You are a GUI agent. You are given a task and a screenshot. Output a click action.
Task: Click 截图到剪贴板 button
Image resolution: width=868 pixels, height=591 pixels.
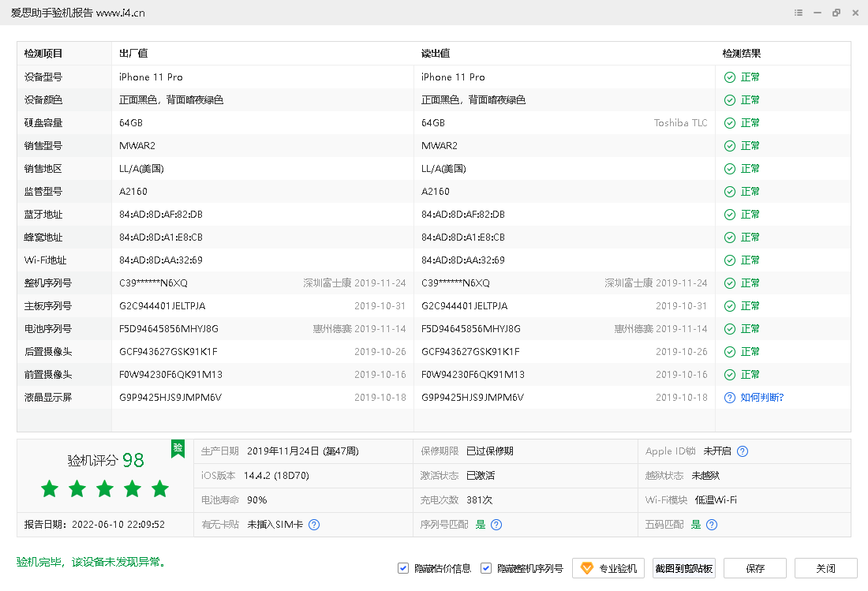(683, 568)
